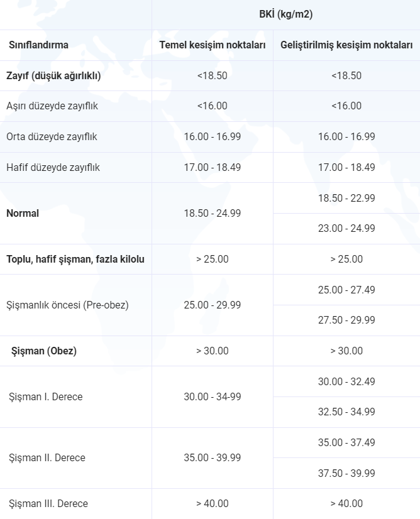Viewport: 420px width, 519px height.
Task: Select the Şişman (Obez) row label
Action: click(x=44, y=351)
